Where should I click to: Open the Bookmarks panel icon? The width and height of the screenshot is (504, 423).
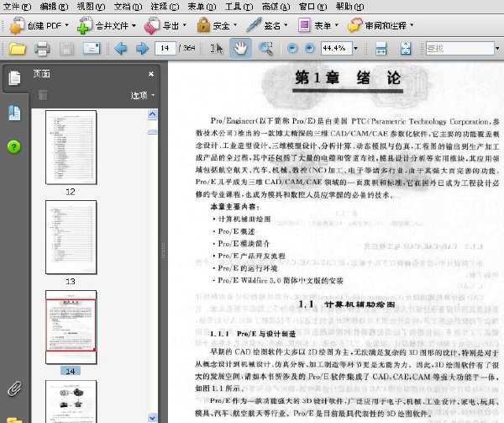(14, 112)
